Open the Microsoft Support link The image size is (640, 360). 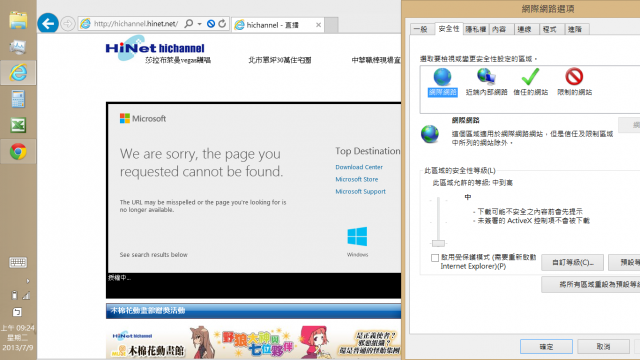360,191
